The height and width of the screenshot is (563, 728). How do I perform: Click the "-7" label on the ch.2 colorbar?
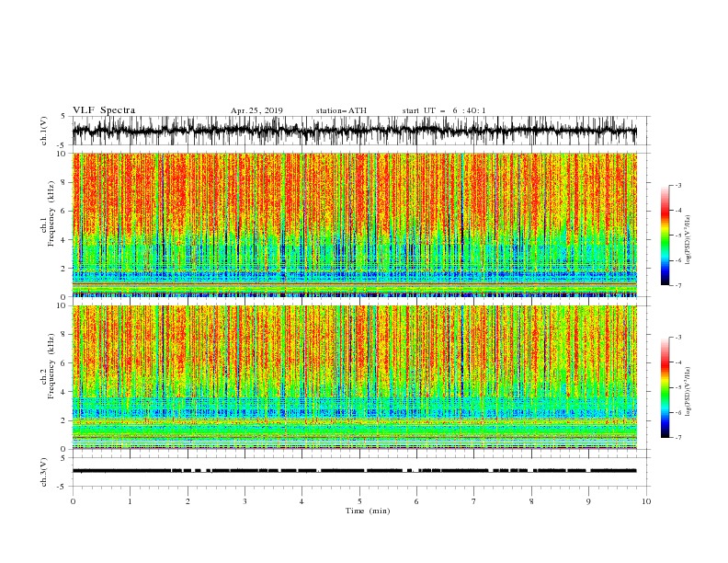click(x=678, y=438)
